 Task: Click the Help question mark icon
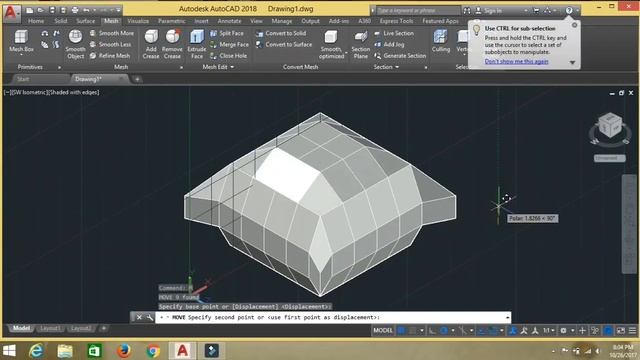569,11
